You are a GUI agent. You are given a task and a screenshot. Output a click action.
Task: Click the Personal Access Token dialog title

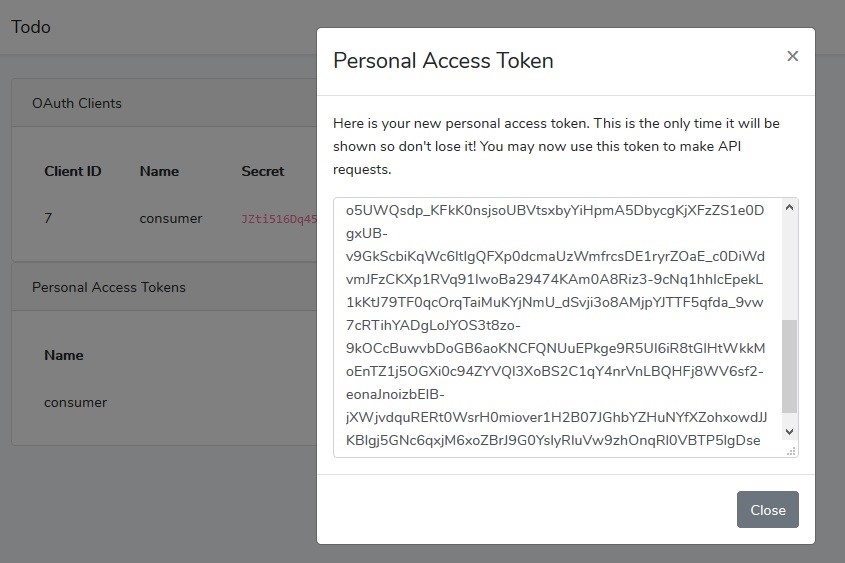point(443,60)
